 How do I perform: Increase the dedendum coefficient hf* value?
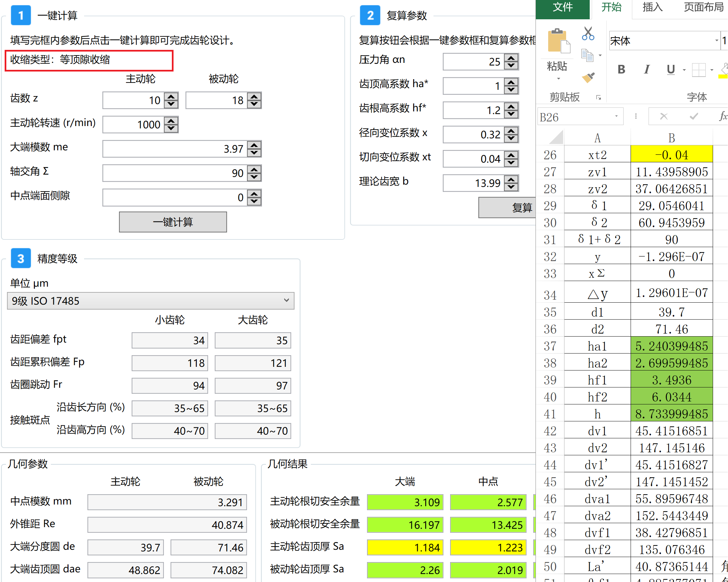[x=511, y=107]
